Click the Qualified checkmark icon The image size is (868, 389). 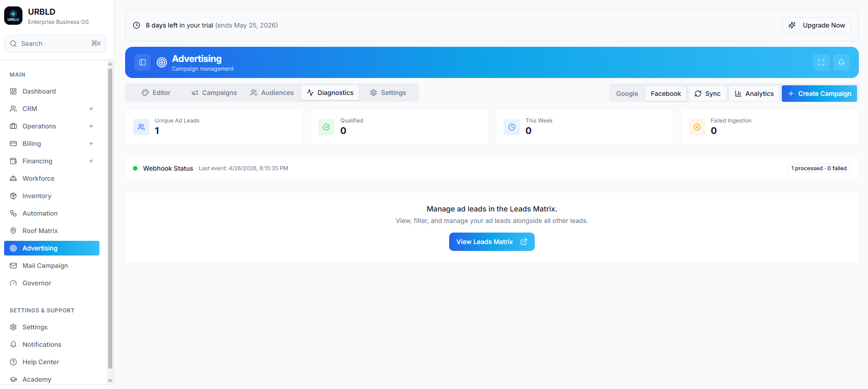point(326,127)
